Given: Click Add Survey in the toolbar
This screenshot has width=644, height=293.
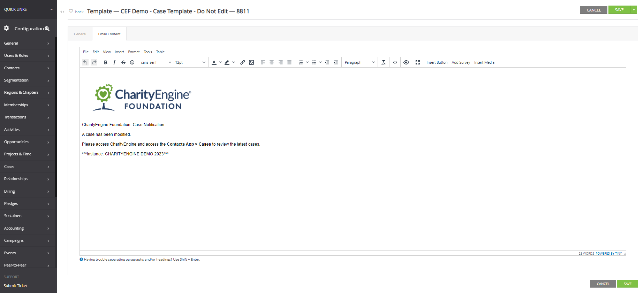Looking at the screenshot, I should click(461, 62).
